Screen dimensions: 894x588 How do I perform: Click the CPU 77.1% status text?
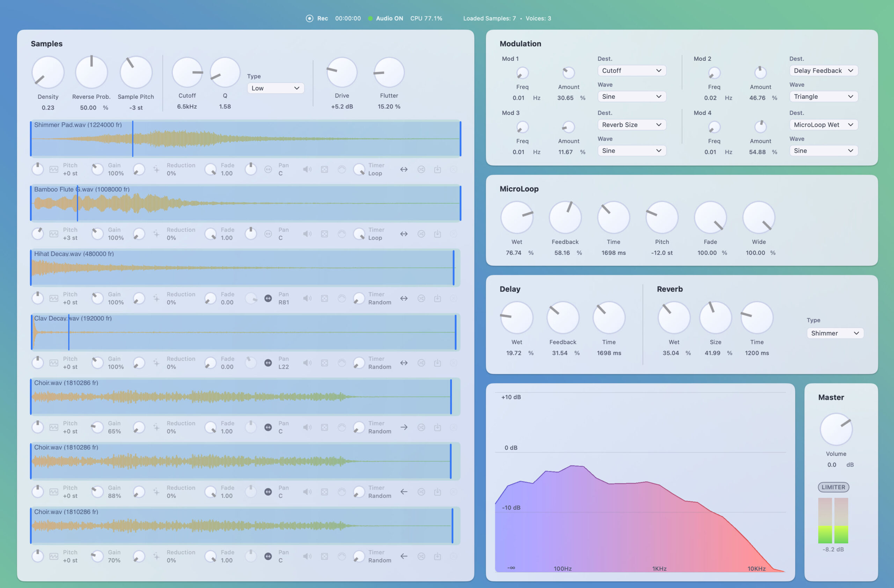coord(426,19)
